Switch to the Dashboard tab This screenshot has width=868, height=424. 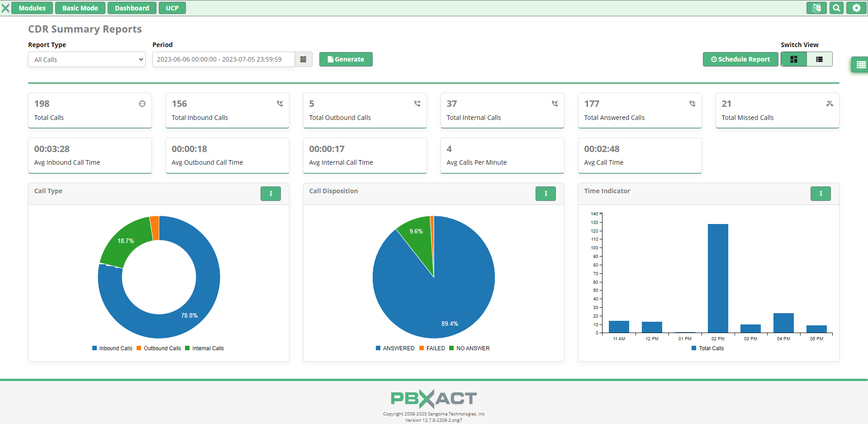pyautogui.click(x=132, y=8)
